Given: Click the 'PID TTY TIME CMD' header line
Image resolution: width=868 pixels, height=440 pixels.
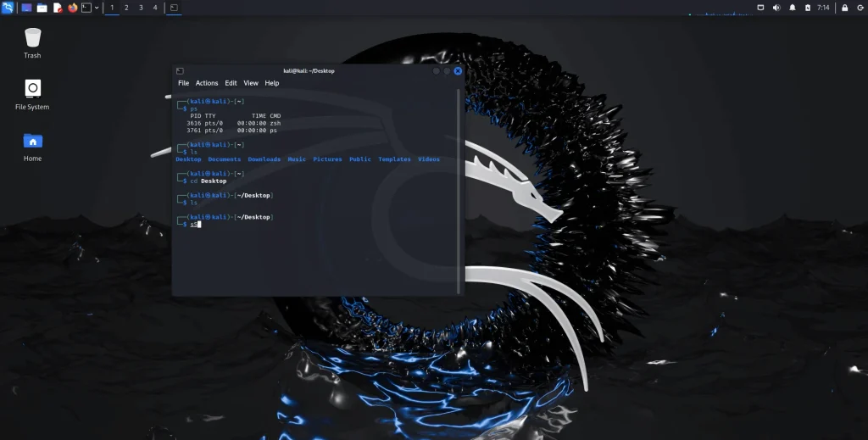Looking at the screenshot, I should coord(236,116).
